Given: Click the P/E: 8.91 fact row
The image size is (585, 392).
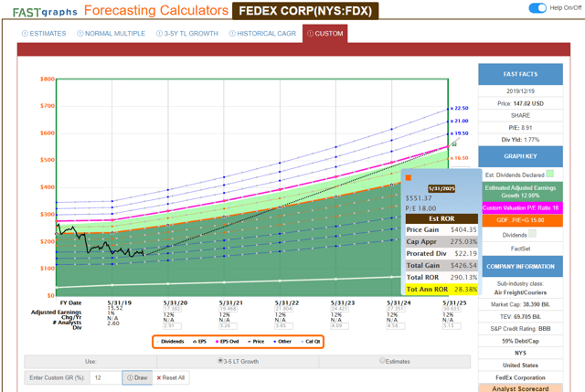Looking at the screenshot, I should coord(520,128).
